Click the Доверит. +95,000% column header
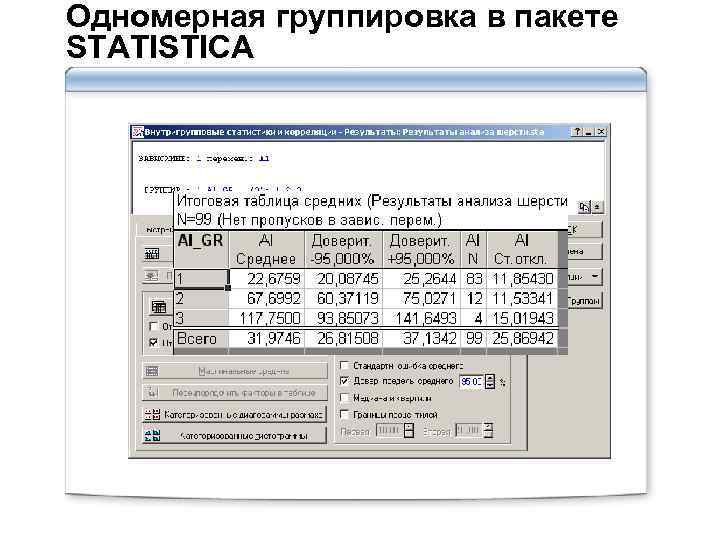The height and width of the screenshot is (540, 720). (421, 249)
